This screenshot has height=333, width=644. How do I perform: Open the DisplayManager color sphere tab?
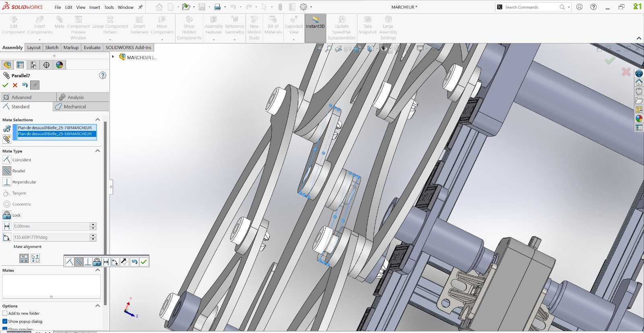coord(60,65)
